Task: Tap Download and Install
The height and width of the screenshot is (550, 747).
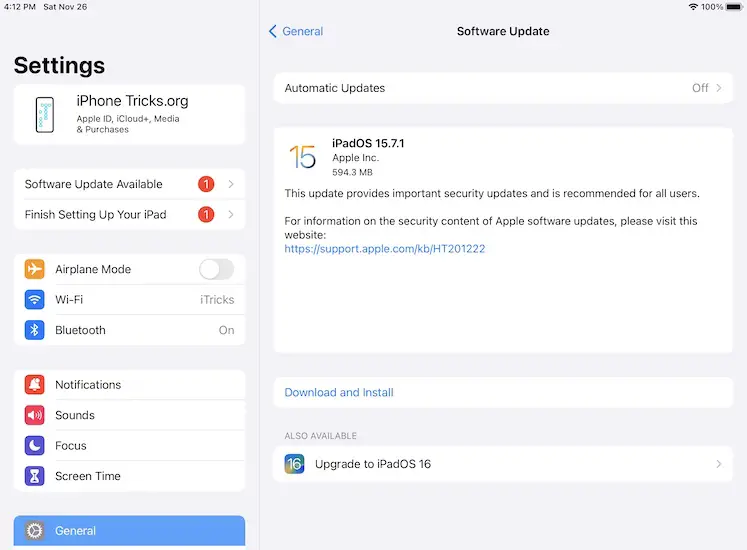Action: [x=339, y=393]
